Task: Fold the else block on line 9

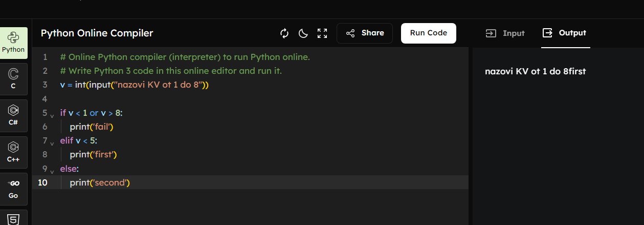Action: [x=52, y=170]
